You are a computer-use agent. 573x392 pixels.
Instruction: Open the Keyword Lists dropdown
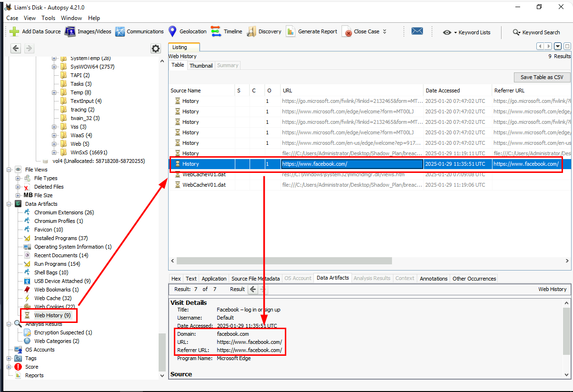(467, 32)
